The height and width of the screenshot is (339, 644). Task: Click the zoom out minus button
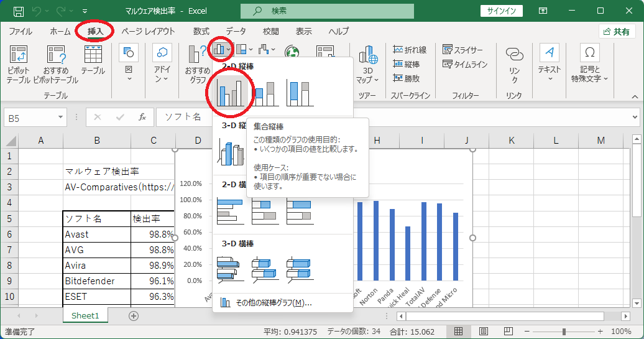(527, 331)
